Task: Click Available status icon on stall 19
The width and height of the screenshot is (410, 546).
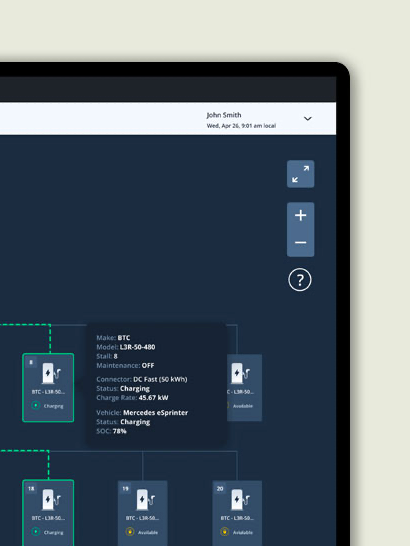Action: (x=130, y=532)
